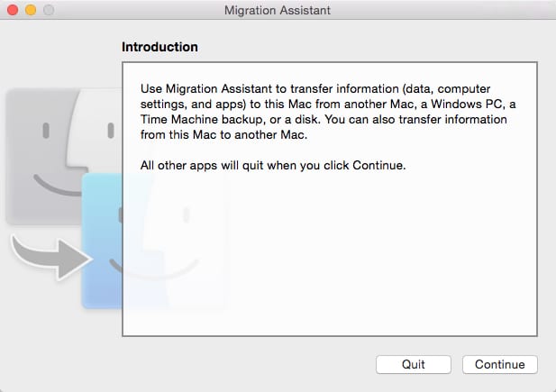Close the Migration Assistant window
The height and width of the screenshot is (392, 556).
[x=13, y=10]
